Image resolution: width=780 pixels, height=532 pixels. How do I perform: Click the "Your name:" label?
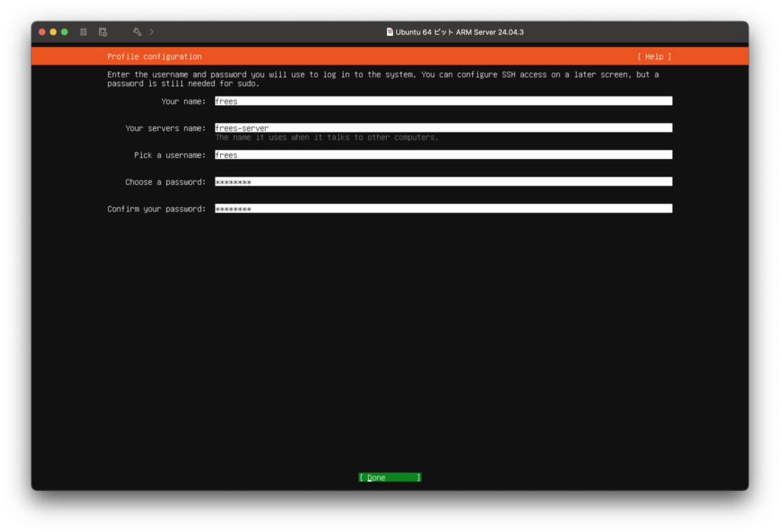(184, 101)
